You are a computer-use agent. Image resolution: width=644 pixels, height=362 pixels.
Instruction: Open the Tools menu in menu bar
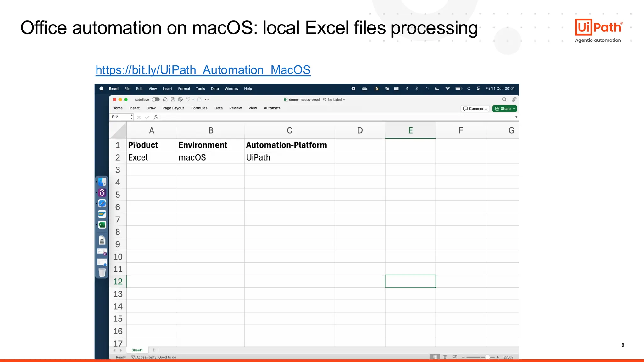pos(200,89)
